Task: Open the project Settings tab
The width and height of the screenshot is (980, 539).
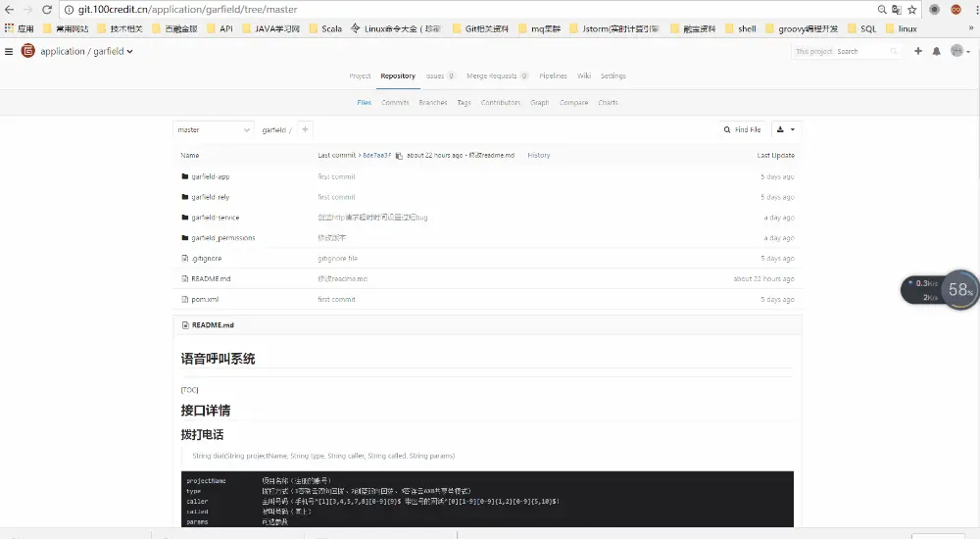Action: coord(613,75)
